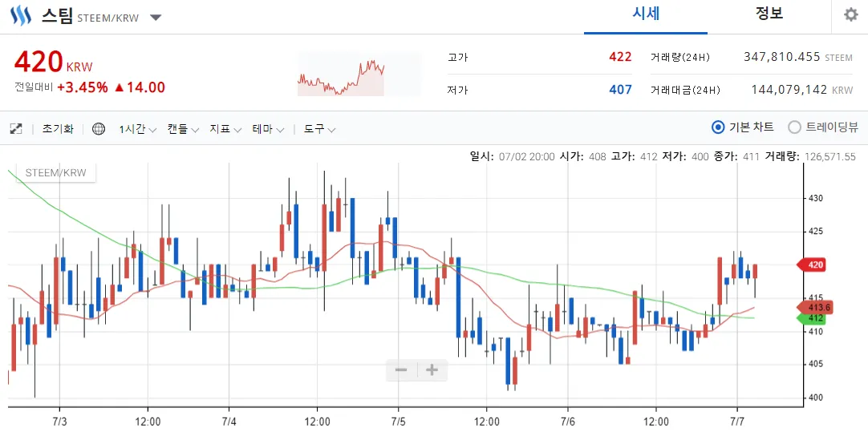Click the 430 price axis label
The height and width of the screenshot is (432, 868).
pos(817,198)
